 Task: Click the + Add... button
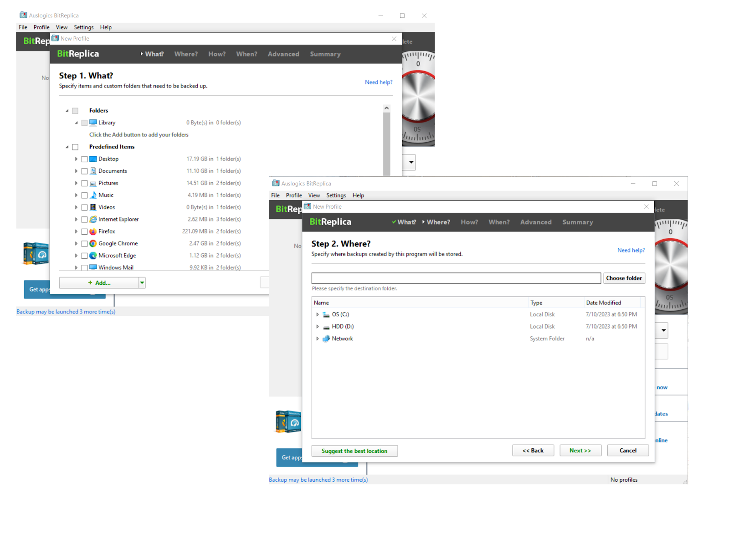coord(99,283)
